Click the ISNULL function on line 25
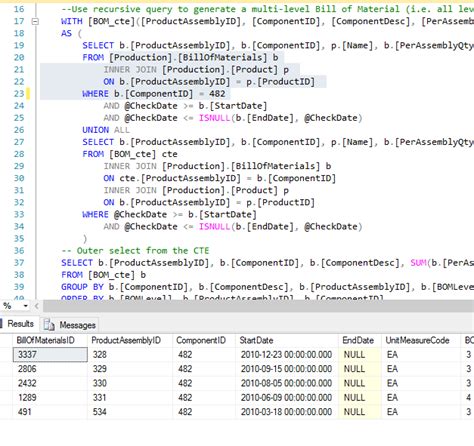 point(214,118)
